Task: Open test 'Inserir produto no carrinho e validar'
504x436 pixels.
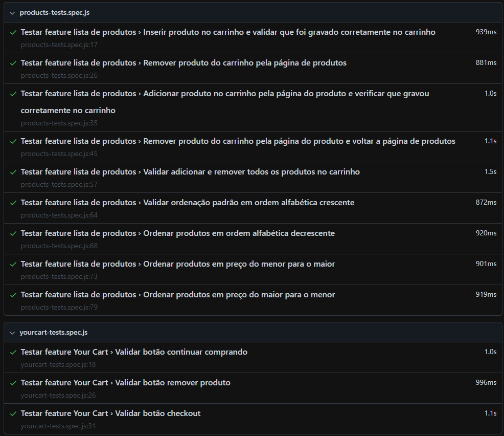Action: (227, 32)
